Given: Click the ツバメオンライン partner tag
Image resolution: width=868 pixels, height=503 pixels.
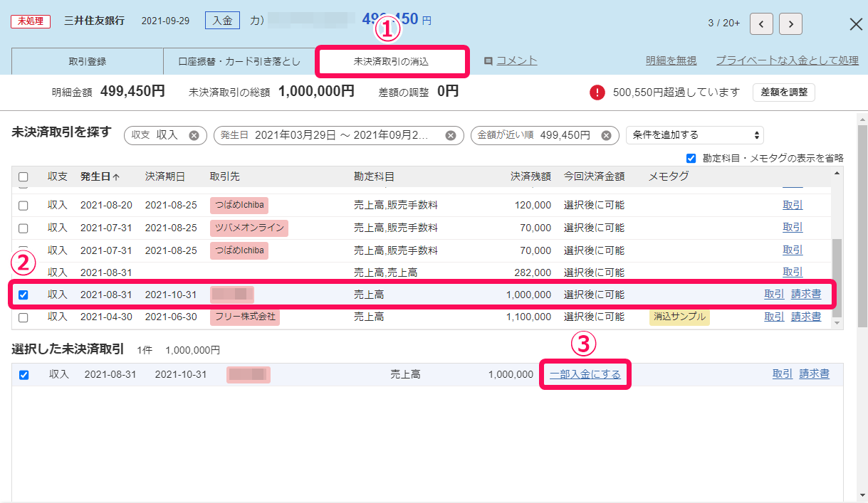Looking at the screenshot, I should 249,228.
